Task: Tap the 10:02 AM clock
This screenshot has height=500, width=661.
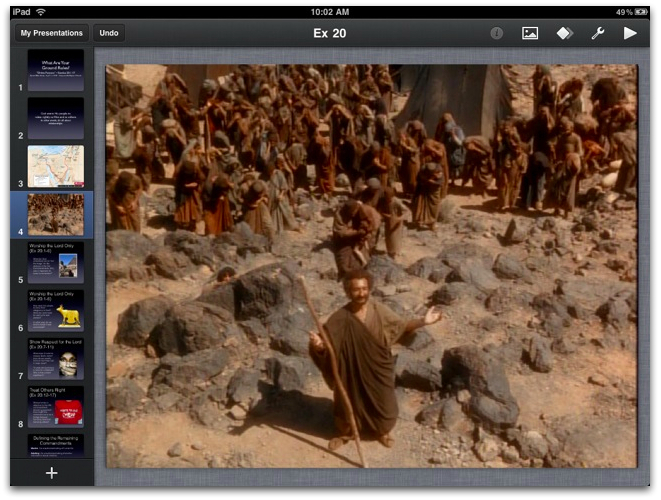Action: click(330, 12)
